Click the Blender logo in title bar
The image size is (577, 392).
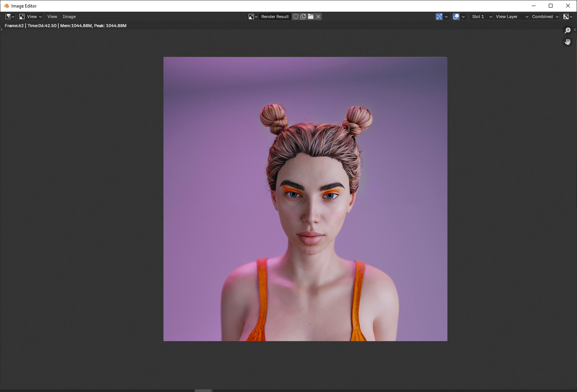click(6, 6)
